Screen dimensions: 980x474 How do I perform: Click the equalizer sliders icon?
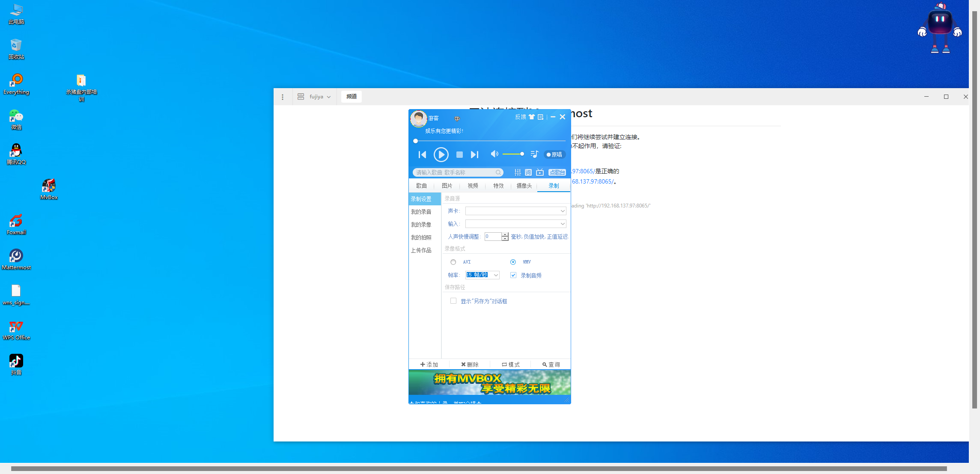coord(518,172)
